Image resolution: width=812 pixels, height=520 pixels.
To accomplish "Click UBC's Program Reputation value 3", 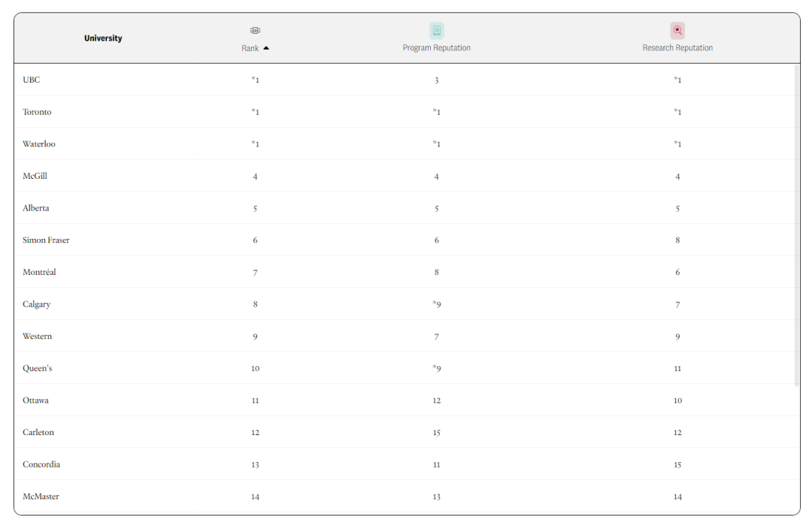I will 437,80.
